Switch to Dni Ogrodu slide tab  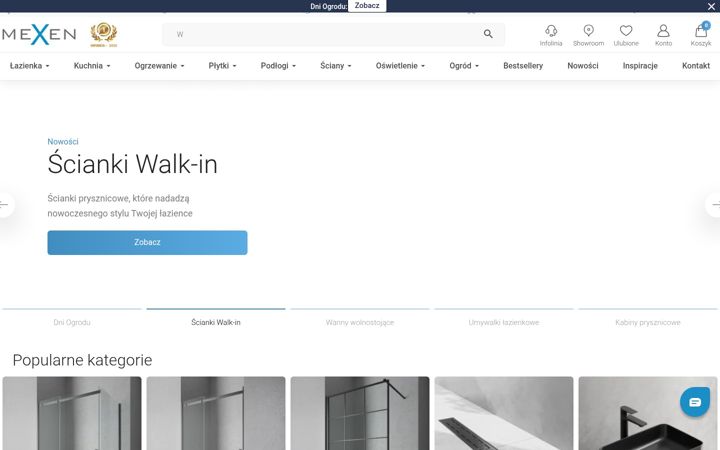click(x=72, y=320)
